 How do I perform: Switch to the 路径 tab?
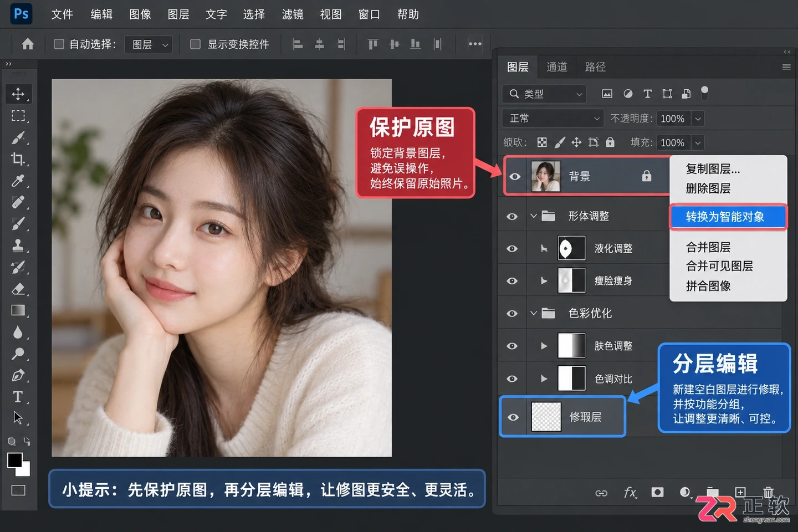coord(595,67)
